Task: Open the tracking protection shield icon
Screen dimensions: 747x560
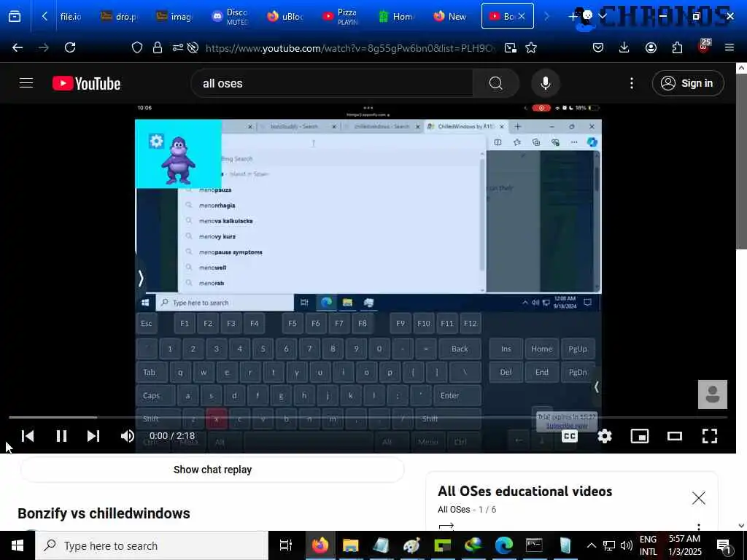Action: coord(136,47)
